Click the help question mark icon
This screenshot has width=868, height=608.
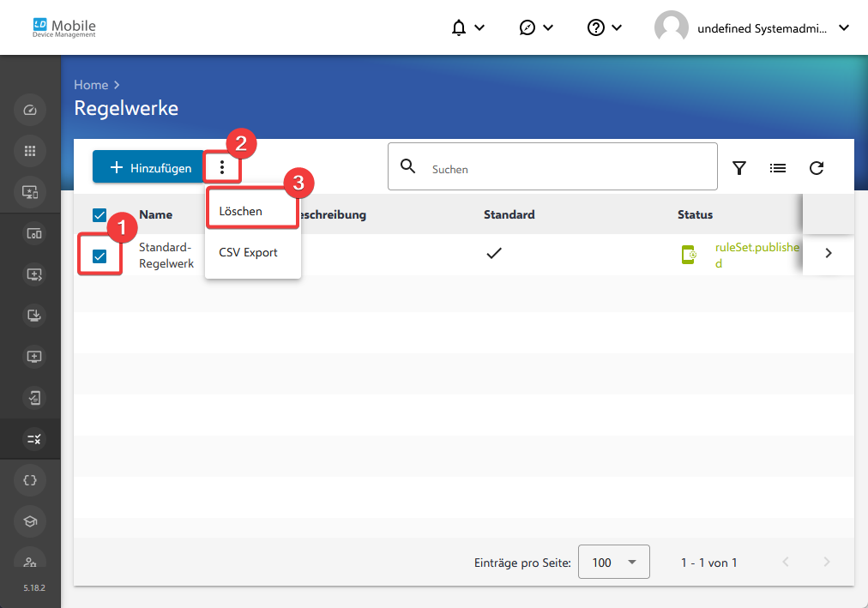595,27
